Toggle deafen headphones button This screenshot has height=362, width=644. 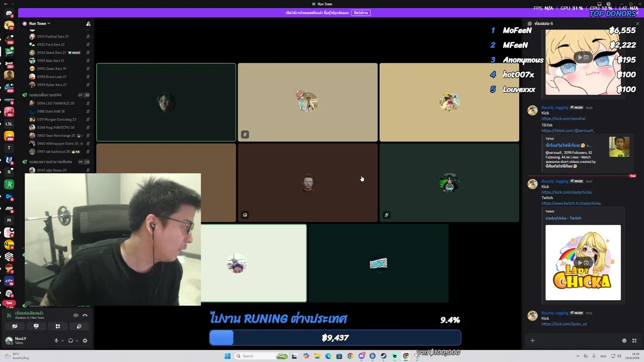[x=70, y=340]
